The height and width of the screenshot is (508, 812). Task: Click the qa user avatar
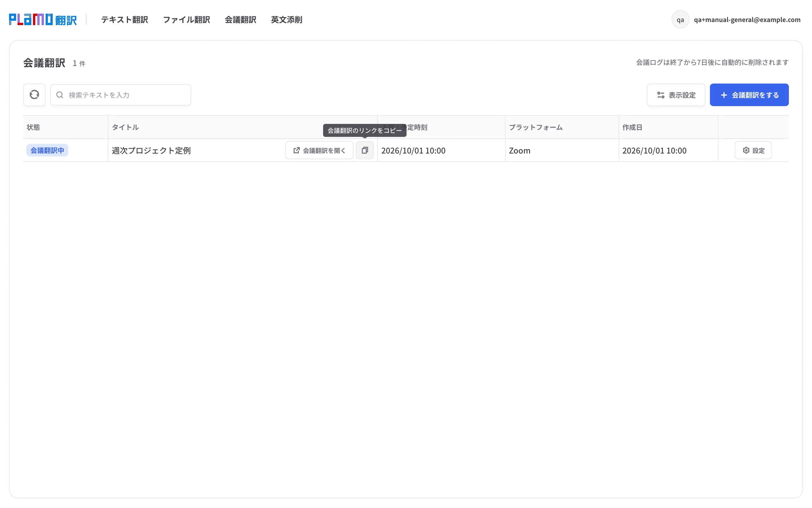(680, 19)
